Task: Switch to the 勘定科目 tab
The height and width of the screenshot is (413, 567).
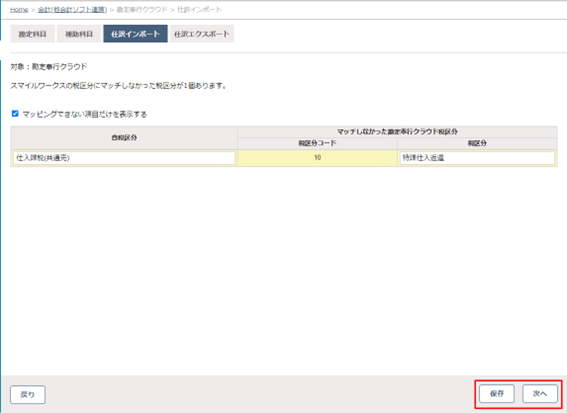Action: 33,34
